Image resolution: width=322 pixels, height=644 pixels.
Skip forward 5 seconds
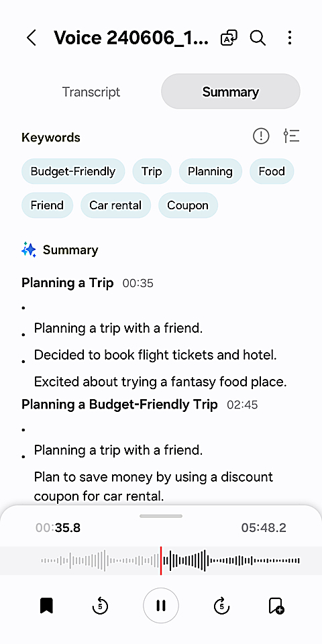click(222, 606)
